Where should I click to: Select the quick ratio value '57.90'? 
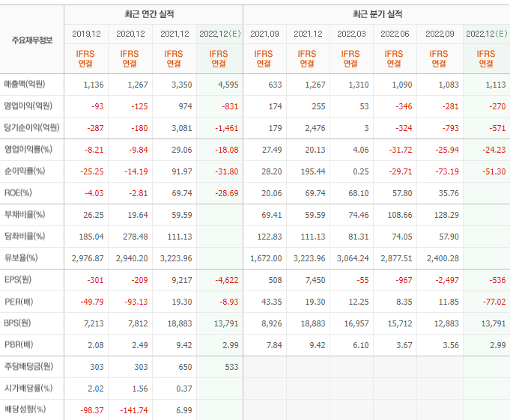click(x=449, y=237)
